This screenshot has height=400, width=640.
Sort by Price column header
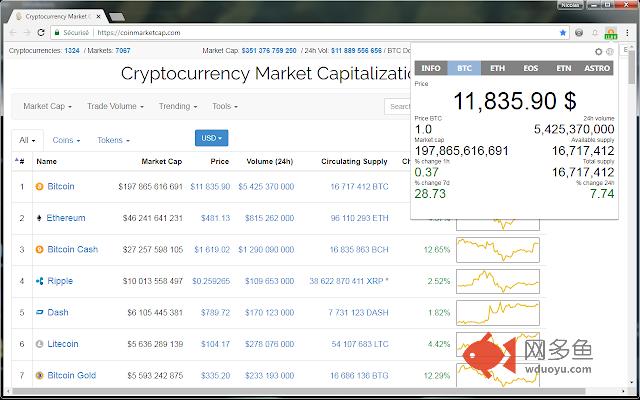pyautogui.click(x=220, y=161)
